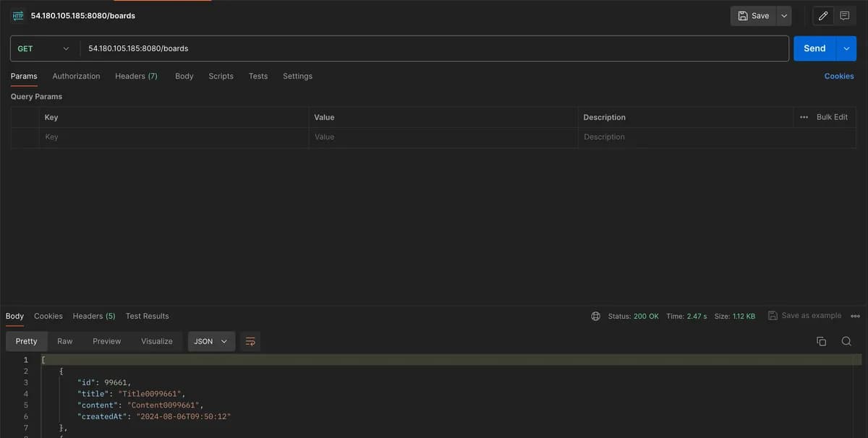Click the request title 54.180.105.185:8080/boards
The height and width of the screenshot is (438, 868).
click(x=83, y=16)
